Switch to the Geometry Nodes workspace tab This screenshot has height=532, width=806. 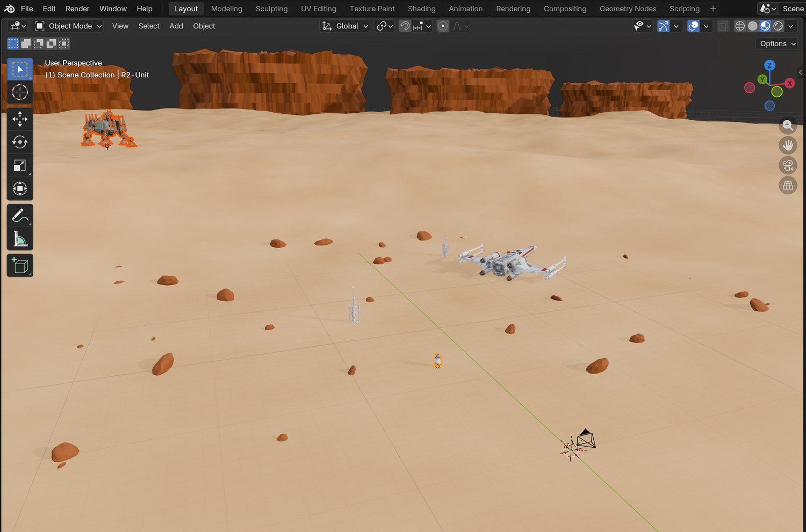point(628,9)
